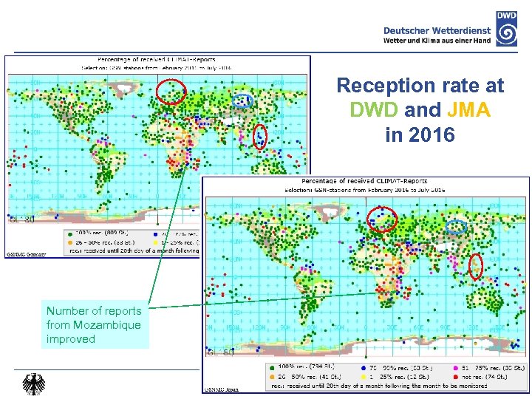Click the 'Number of reports from Mozambique improved' callout

point(94,324)
